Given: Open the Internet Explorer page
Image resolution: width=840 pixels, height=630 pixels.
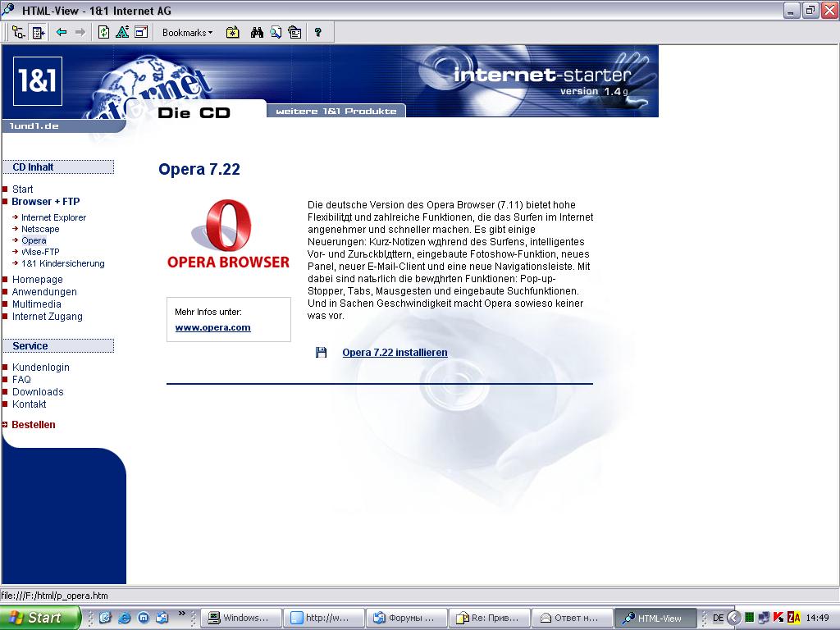Looking at the screenshot, I should (53, 217).
